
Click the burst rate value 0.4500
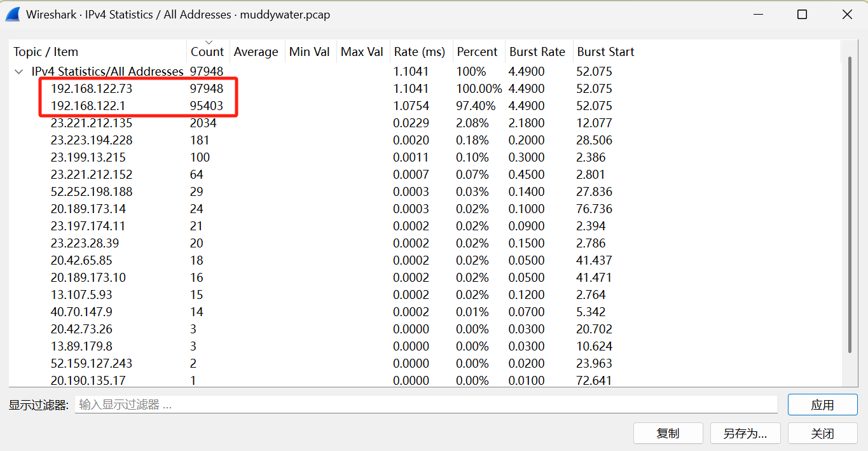point(527,174)
